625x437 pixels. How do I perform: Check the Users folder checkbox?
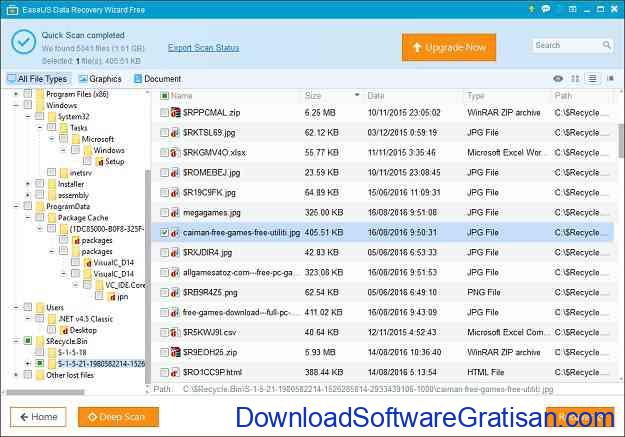coord(28,307)
